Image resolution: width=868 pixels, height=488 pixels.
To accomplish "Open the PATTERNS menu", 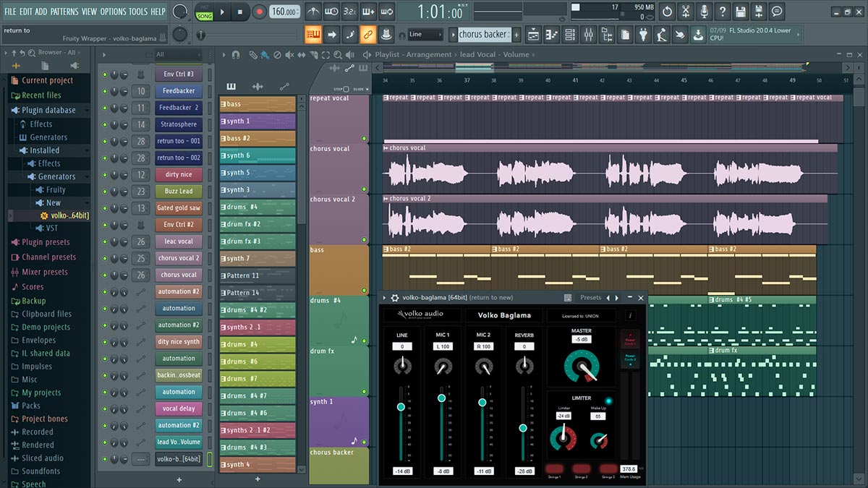I will click(64, 12).
